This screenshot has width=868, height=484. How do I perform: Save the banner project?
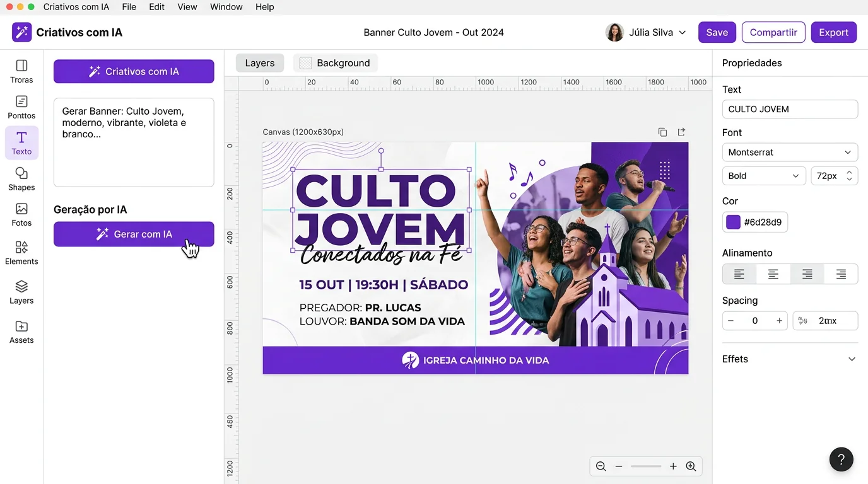tap(717, 32)
